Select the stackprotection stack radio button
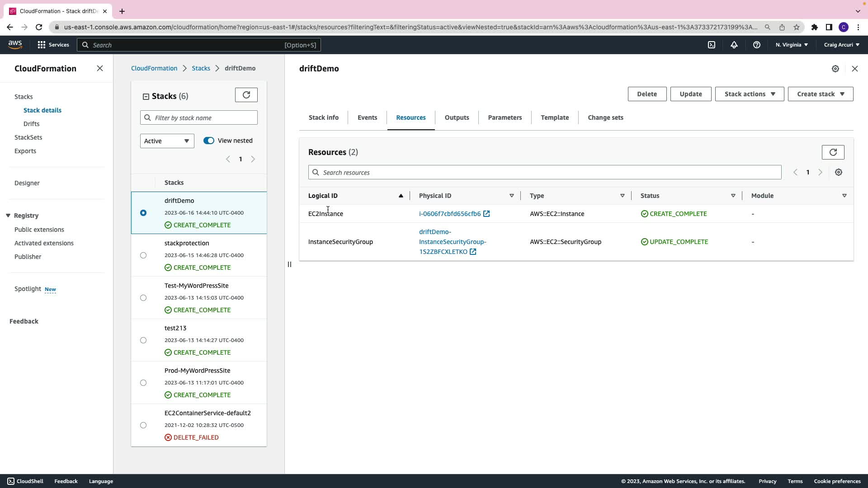 [x=143, y=255]
